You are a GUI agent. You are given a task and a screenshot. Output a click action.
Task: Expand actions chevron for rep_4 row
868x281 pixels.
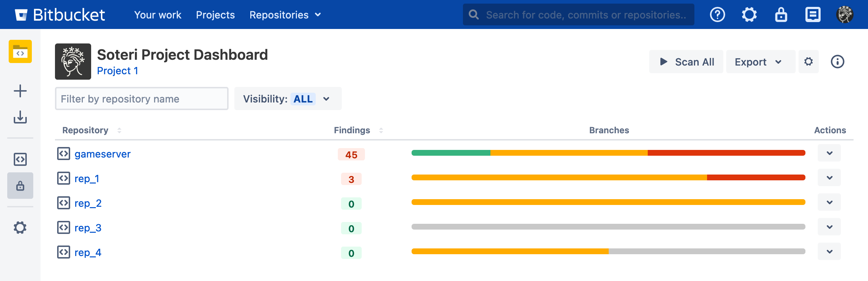[x=829, y=252]
